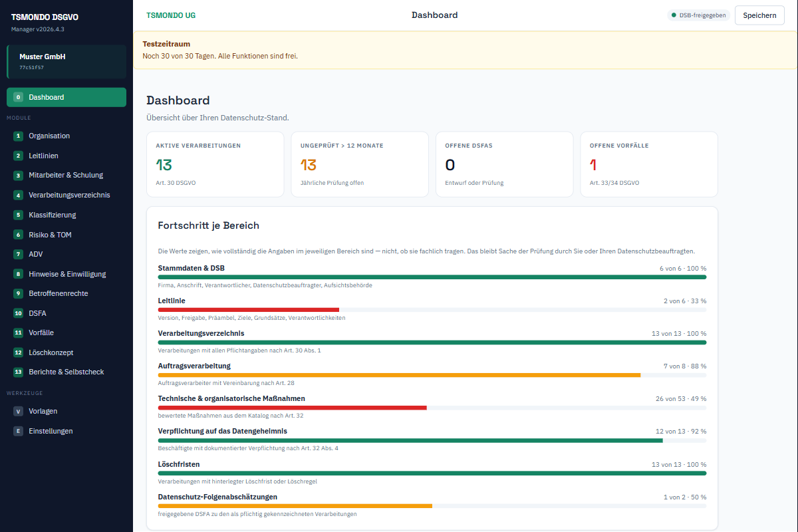Click the red Leitlinie progress bar
The width and height of the screenshot is (798, 532).
tap(249, 310)
